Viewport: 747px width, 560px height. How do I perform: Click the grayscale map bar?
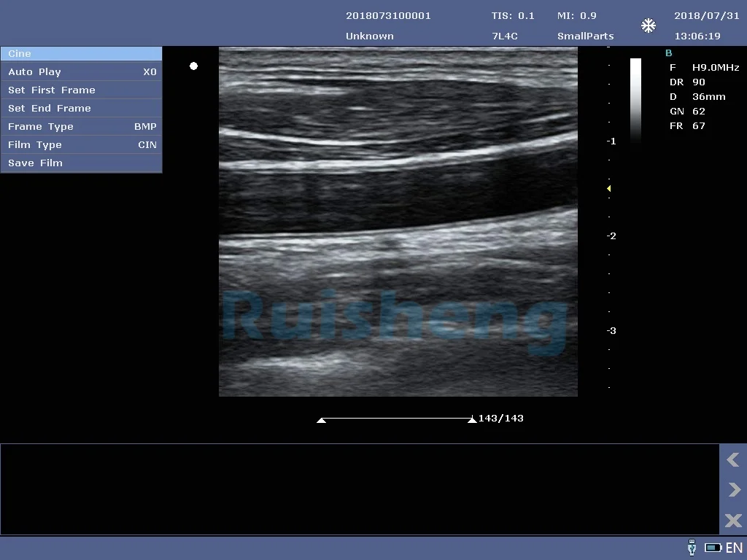[635, 100]
